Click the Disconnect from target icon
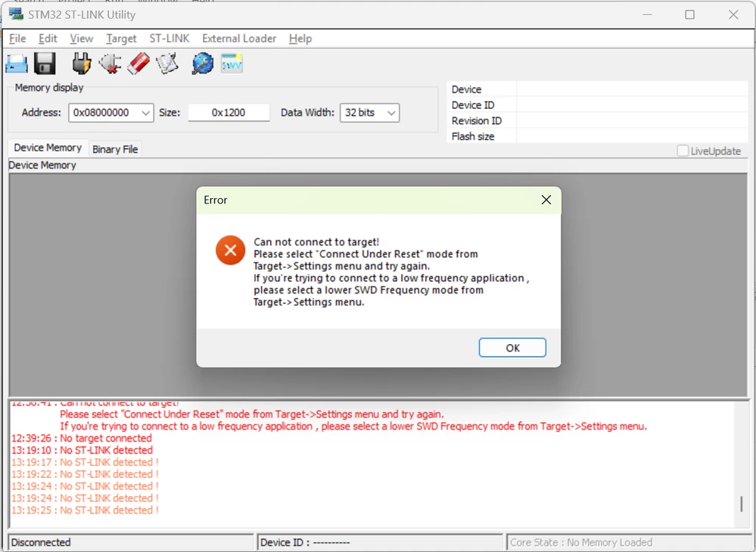This screenshot has height=552, width=756. tap(110, 64)
